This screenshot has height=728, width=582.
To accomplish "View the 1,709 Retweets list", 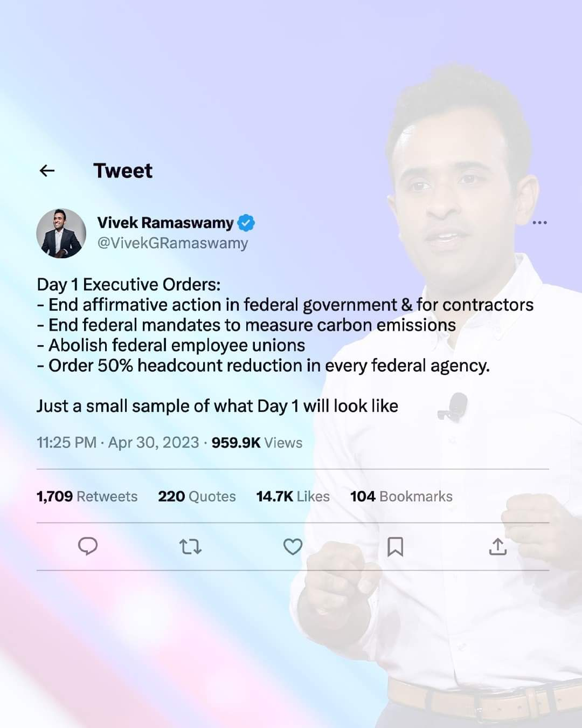I will point(87,496).
